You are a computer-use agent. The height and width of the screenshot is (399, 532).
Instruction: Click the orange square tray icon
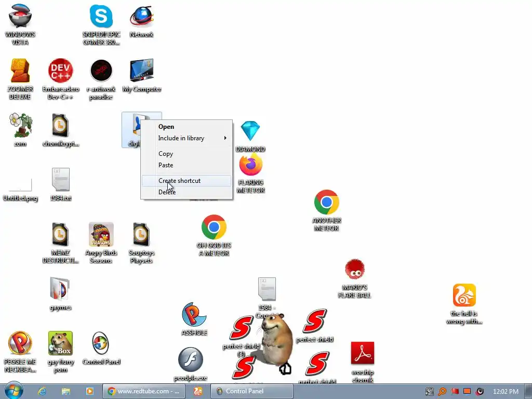pos(467,391)
